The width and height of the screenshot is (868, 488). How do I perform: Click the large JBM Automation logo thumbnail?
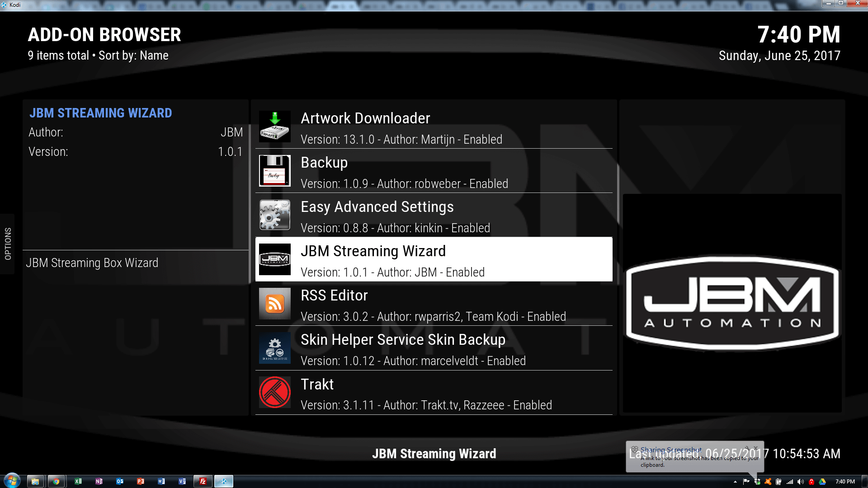point(732,303)
